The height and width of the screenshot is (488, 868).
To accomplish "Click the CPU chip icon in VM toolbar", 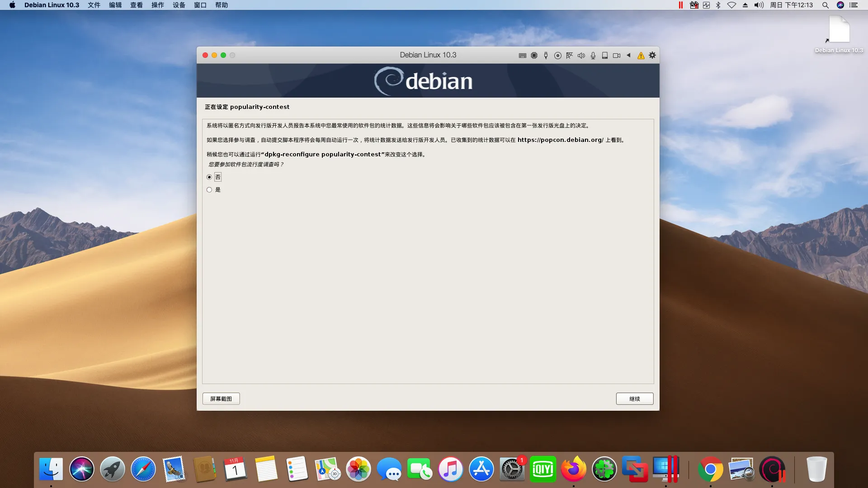I will tap(534, 55).
